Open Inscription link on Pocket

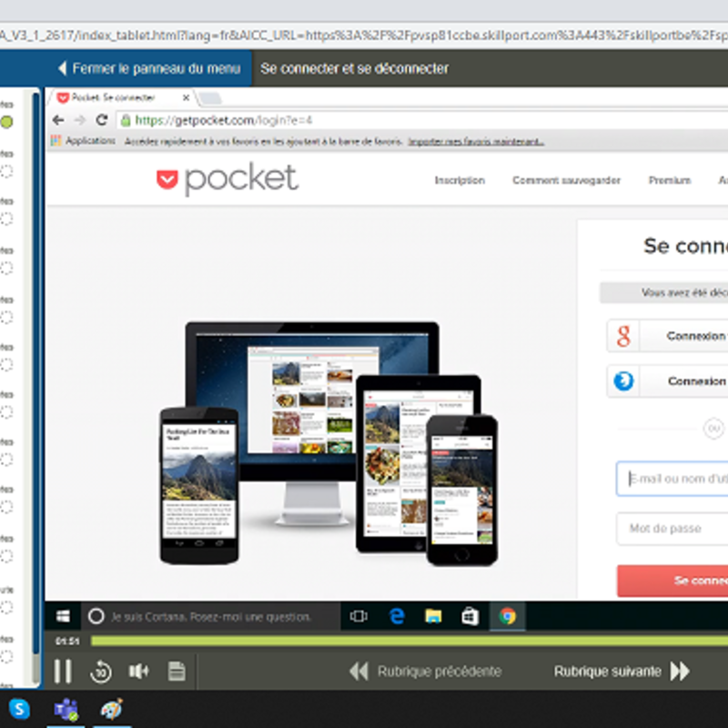point(460,180)
